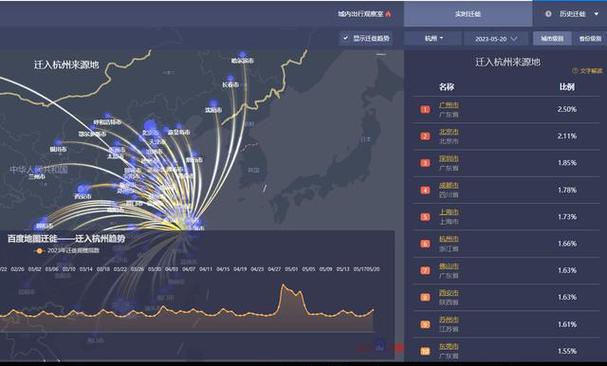607x366 pixels.
Task: Select the 实时迁徙 tab
Action: [468, 14]
